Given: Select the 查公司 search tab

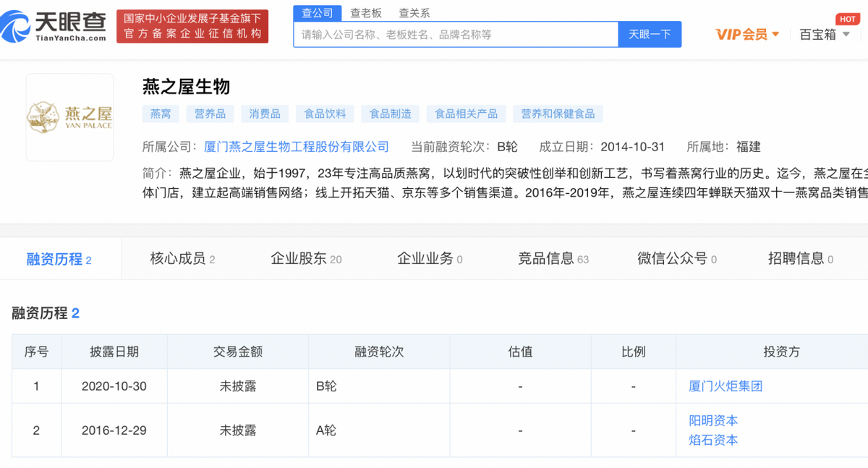Looking at the screenshot, I should click(x=316, y=12).
